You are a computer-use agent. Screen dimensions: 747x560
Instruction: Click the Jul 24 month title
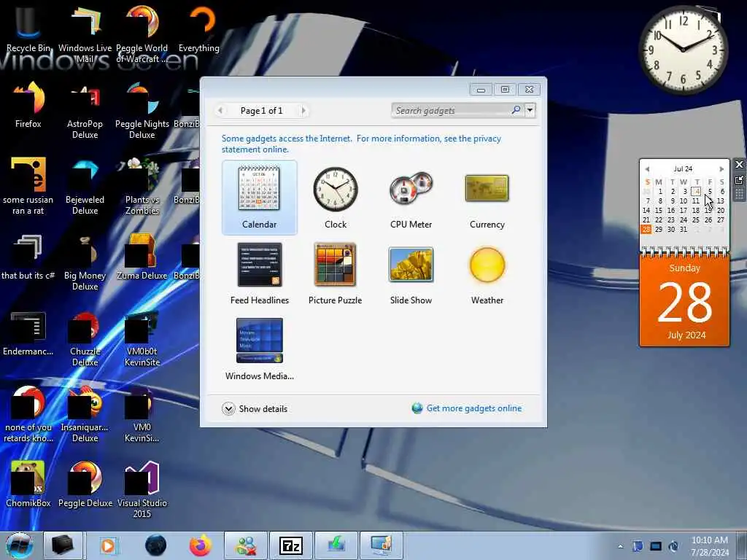click(x=683, y=168)
